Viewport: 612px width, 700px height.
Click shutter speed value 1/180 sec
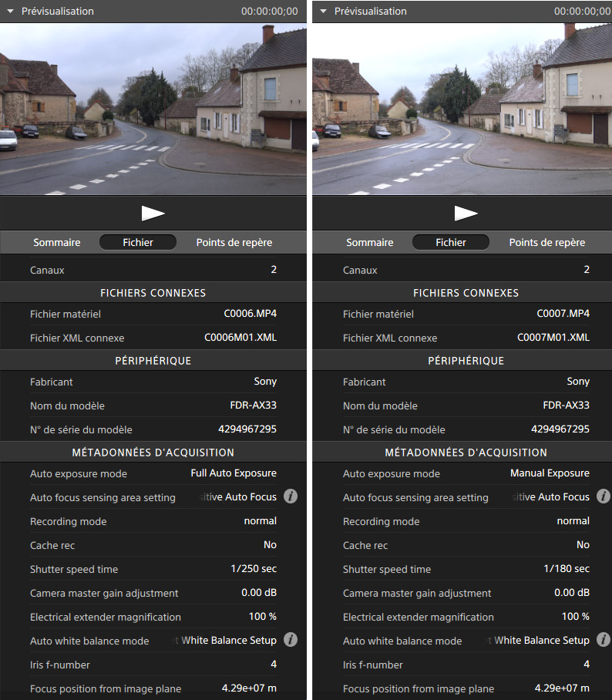tap(567, 569)
